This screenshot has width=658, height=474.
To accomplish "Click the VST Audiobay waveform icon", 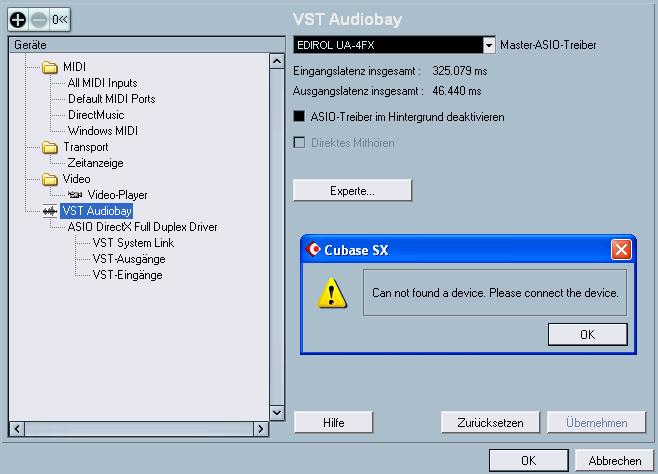I will (50, 211).
